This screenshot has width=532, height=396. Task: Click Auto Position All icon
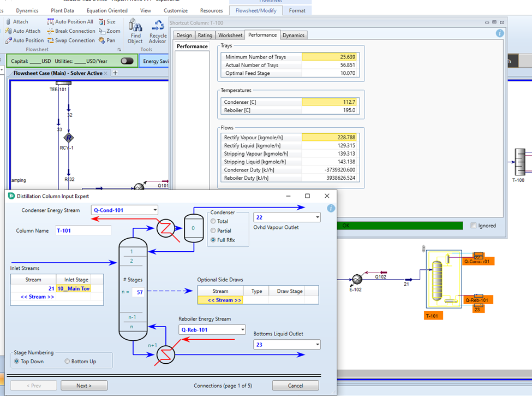[x=50, y=22]
